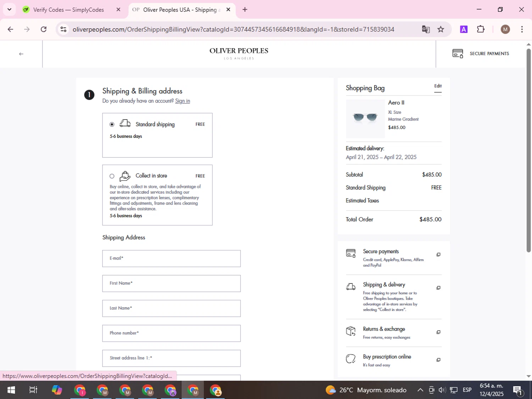Click the Estimated Taxes row label
This screenshot has width=532, height=399.
(x=362, y=201)
